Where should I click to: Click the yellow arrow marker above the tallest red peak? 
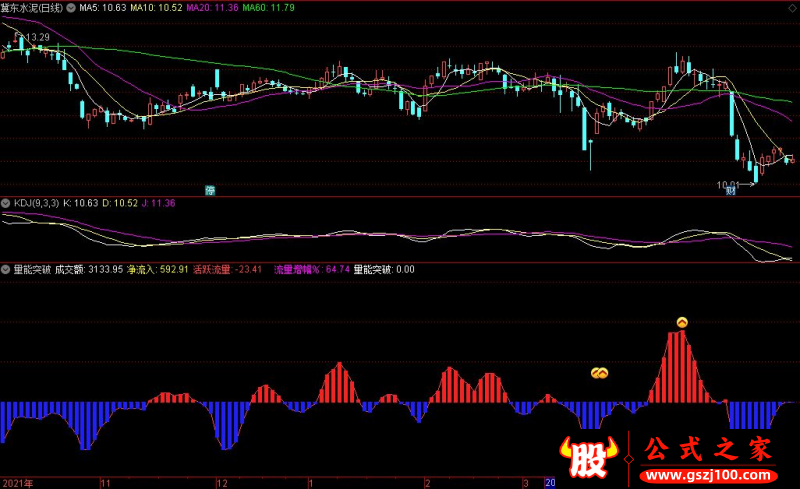(x=682, y=322)
